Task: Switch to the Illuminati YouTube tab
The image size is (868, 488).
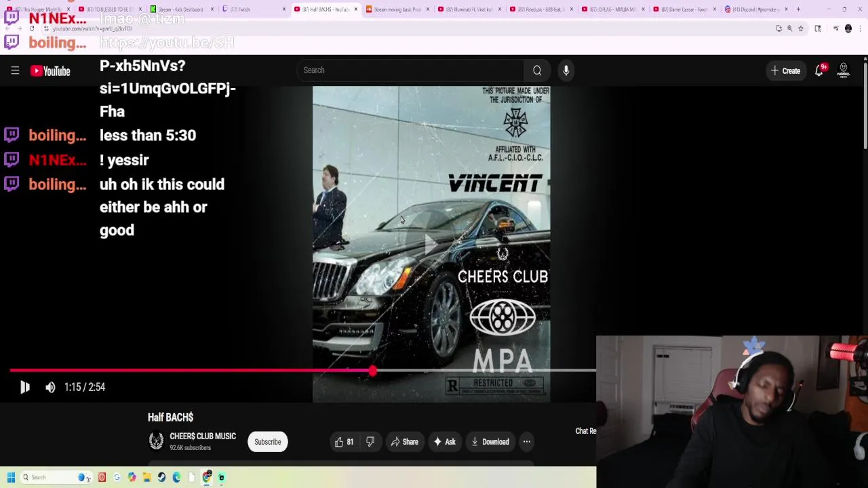Action: point(470,9)
